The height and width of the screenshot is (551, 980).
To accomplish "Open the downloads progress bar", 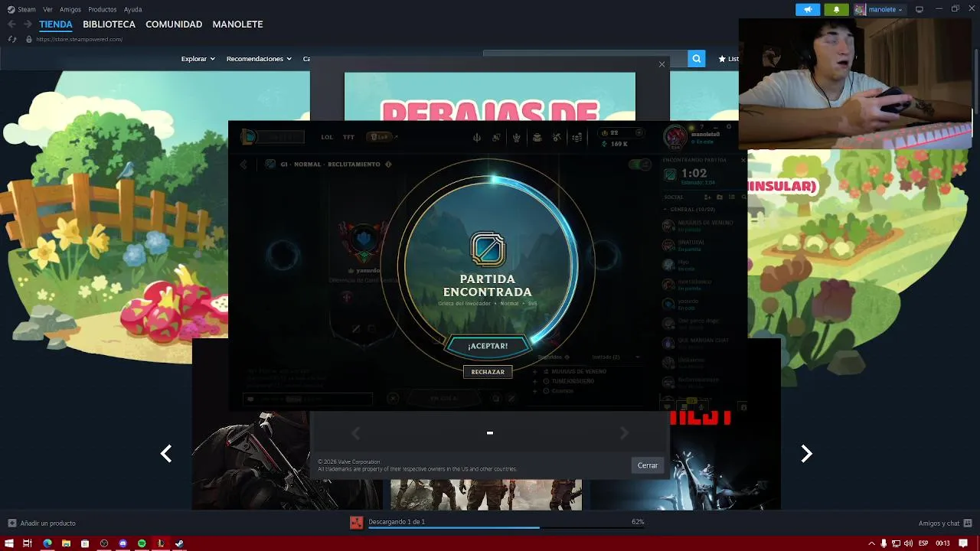I will tap(508, 528).
